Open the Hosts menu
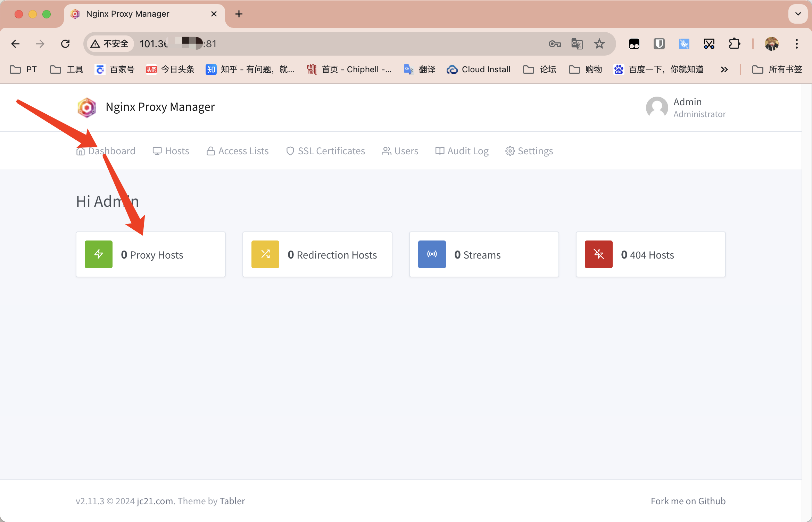Viewport: 812px width, 522px height. point(171,151)
